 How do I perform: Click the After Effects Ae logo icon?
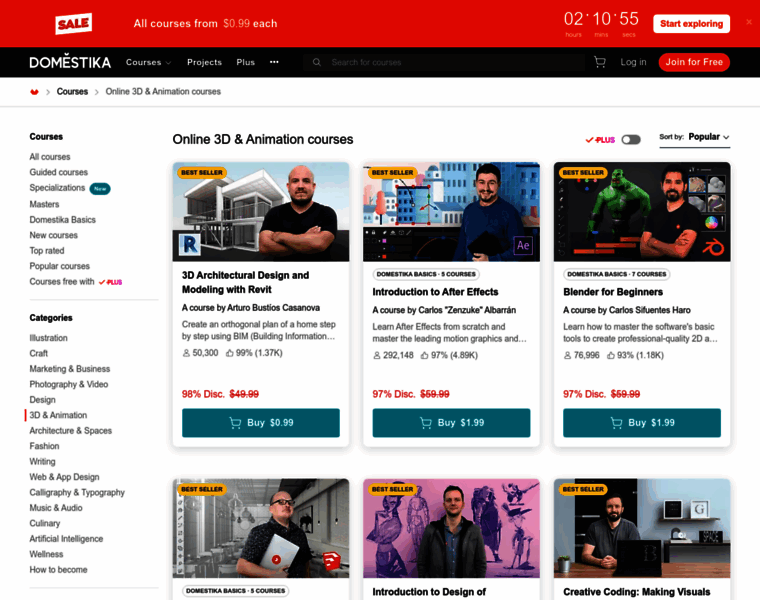coord(523,245)
